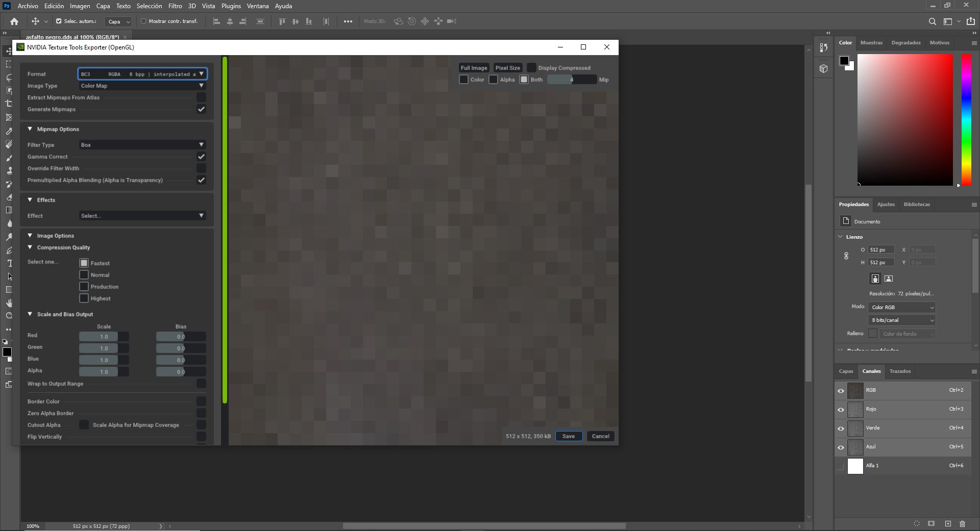Select the Eyedropper tool
This screenshot has height=531, width=980.
point(9,131)
